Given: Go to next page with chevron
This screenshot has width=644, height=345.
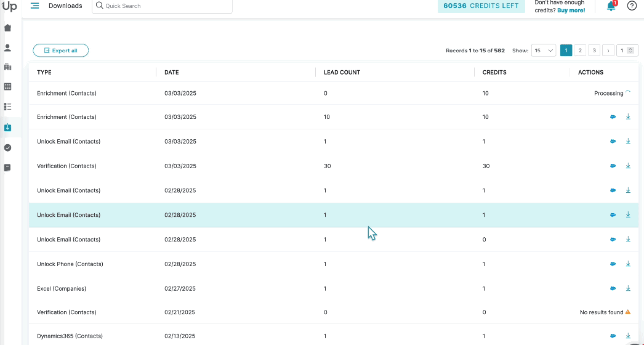Looking at the screenshot, I should click(x=608, y=51).
